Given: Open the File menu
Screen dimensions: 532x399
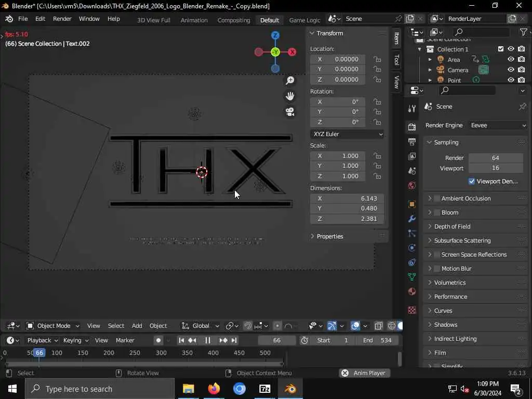Looking at the screenshot, I should point(23,19).
